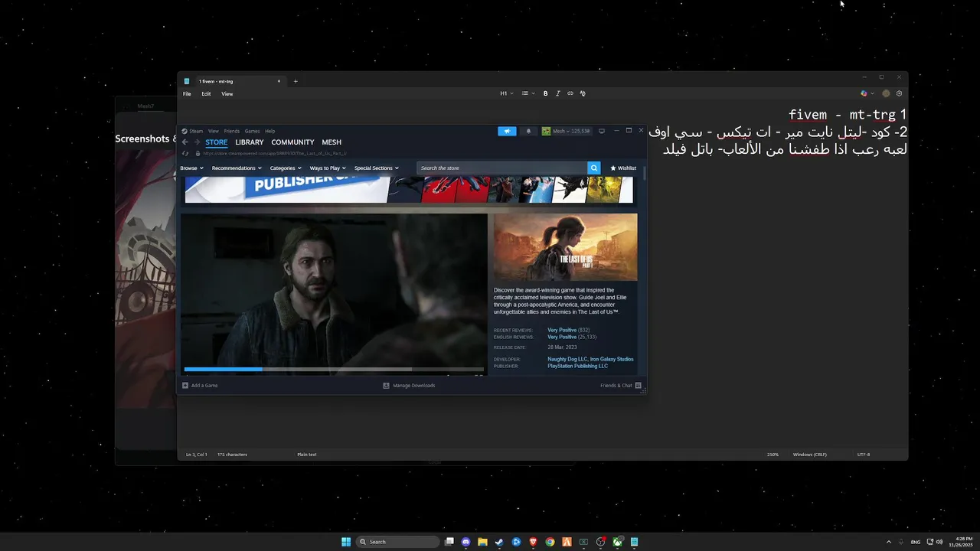The height and width of the screenshot is (551, 980).
Task: Open the Mesh account balance dropdown
Action: (x=567, y=131)
